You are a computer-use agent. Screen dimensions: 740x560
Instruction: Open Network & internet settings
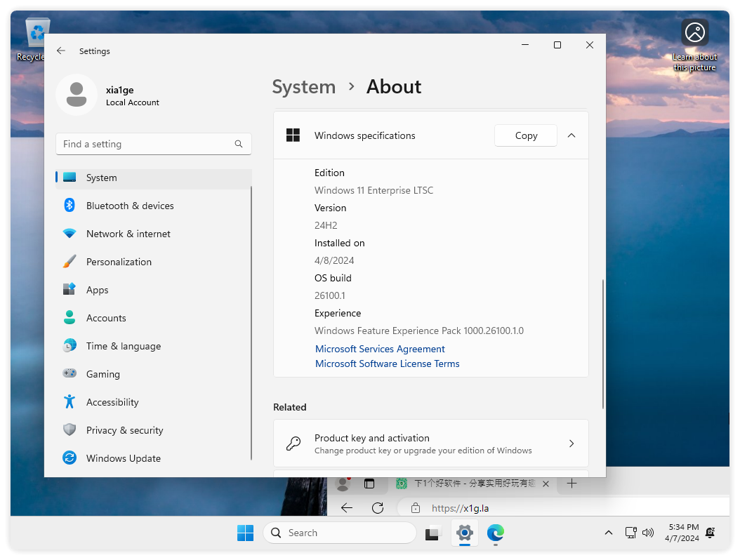(128, 234)
